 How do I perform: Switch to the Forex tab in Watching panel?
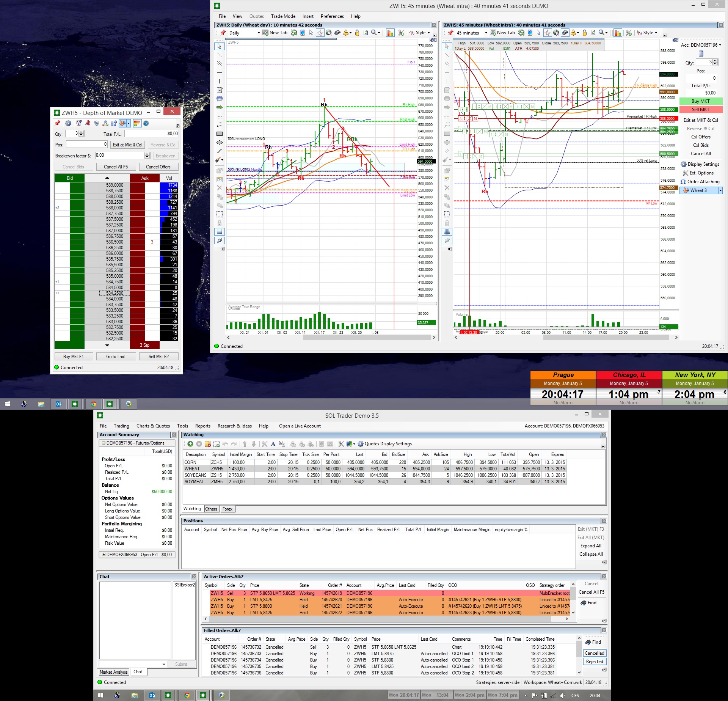pos(227,509)
